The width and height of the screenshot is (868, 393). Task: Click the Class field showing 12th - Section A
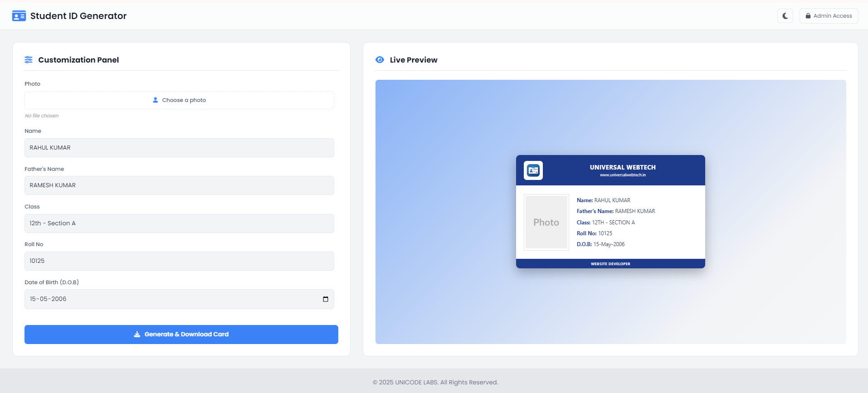pos(179,223)
